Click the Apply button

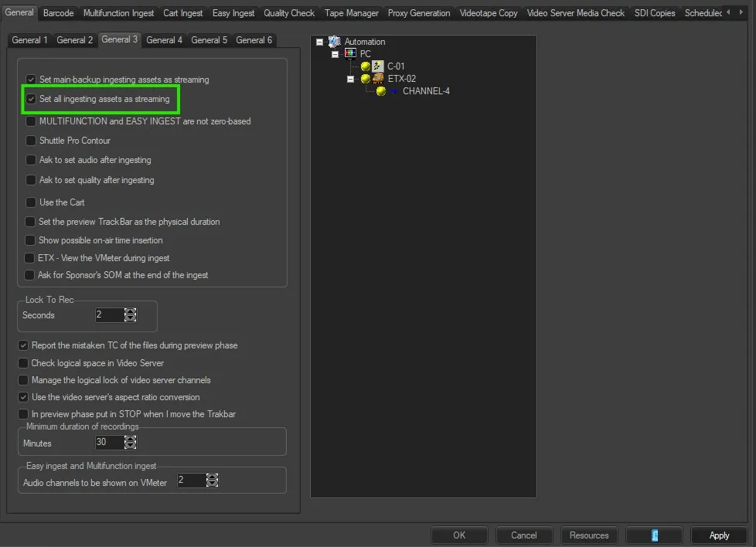[719, 535]
